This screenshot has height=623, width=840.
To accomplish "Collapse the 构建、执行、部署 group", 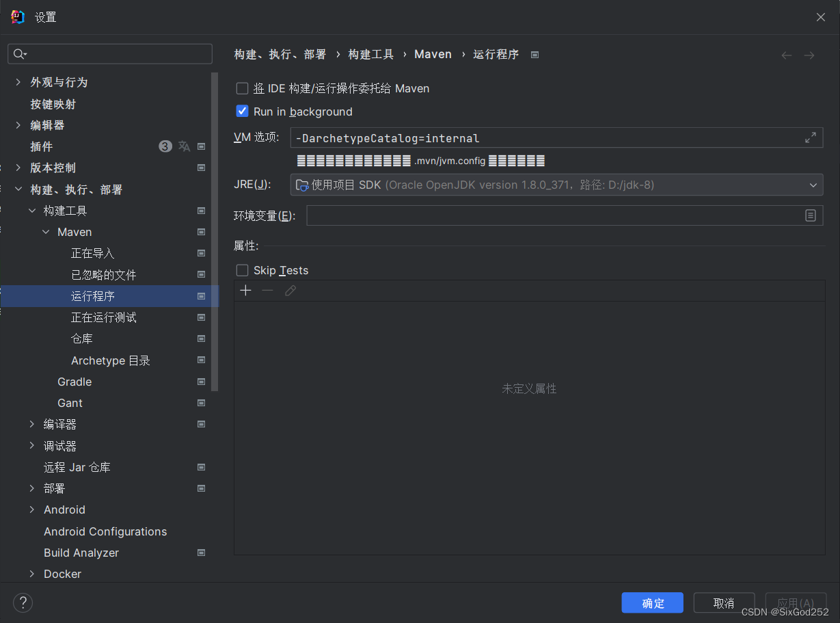I will coord(18,189).
